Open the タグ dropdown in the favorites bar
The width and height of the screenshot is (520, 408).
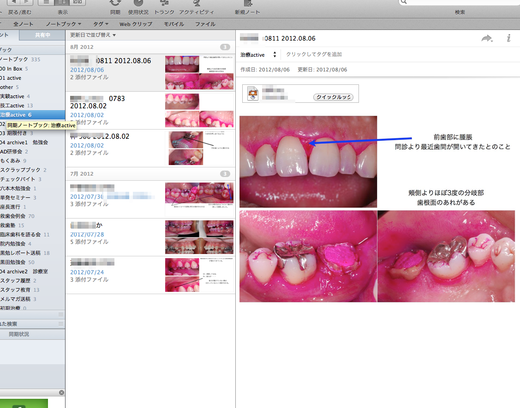[101, 24]
